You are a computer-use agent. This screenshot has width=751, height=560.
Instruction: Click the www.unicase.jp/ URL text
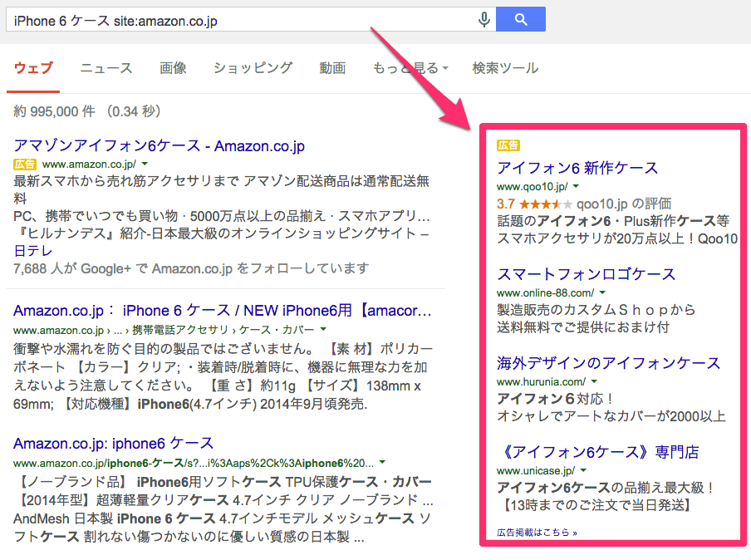coord(536,470)
